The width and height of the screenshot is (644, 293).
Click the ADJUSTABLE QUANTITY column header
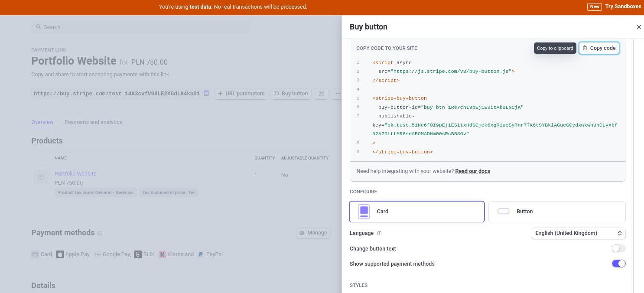(305, 158)
